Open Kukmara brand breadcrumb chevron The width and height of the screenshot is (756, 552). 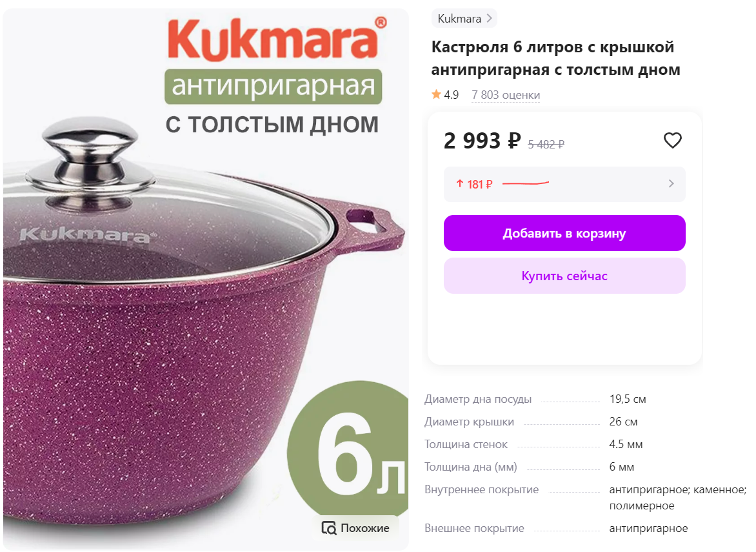tap(490, 18)
